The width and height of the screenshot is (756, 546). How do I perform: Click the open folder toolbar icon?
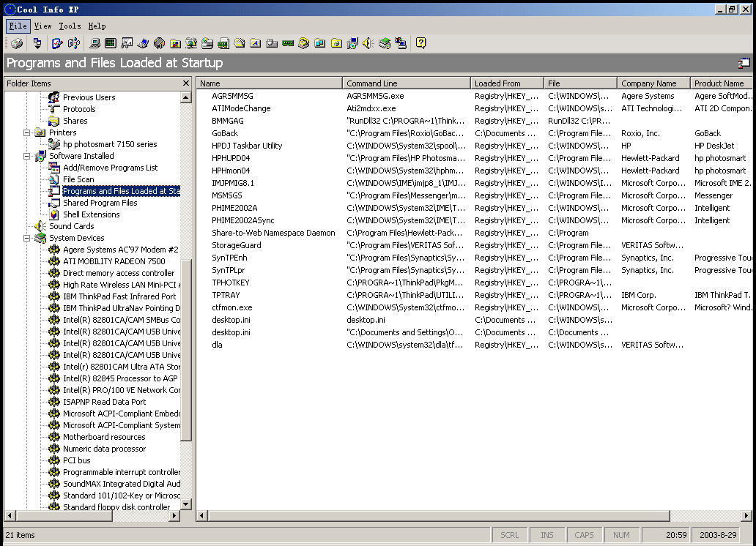tap(240, 43)
